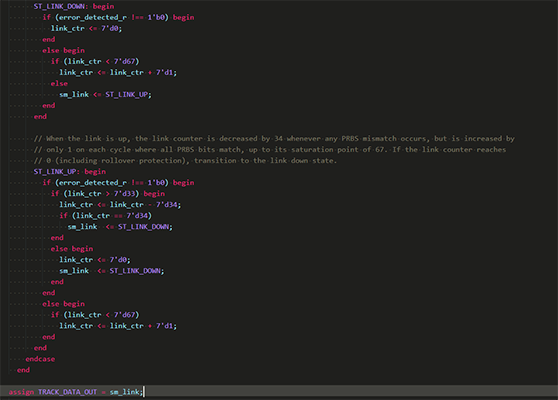Click the comment line mentioning rollover protection

pos(185,160)
